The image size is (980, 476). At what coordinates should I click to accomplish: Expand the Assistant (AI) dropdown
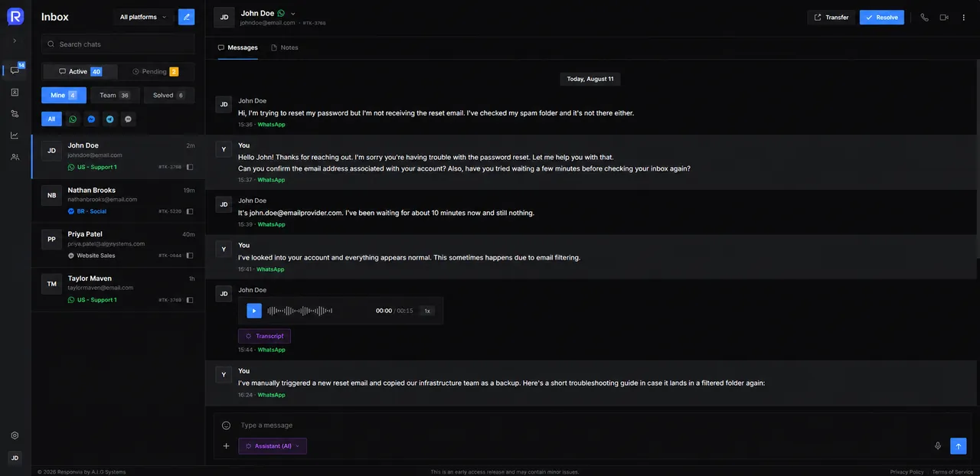coord(273,446)
